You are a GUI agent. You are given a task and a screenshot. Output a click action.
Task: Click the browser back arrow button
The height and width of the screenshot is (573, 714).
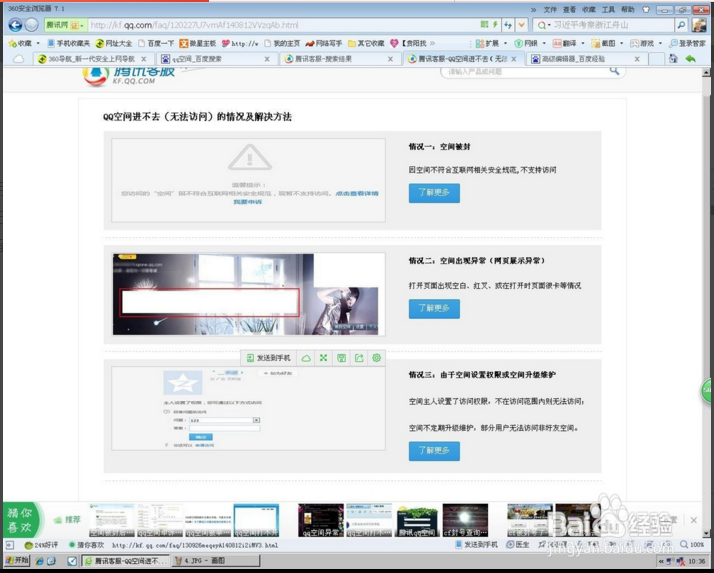[15, 25]
